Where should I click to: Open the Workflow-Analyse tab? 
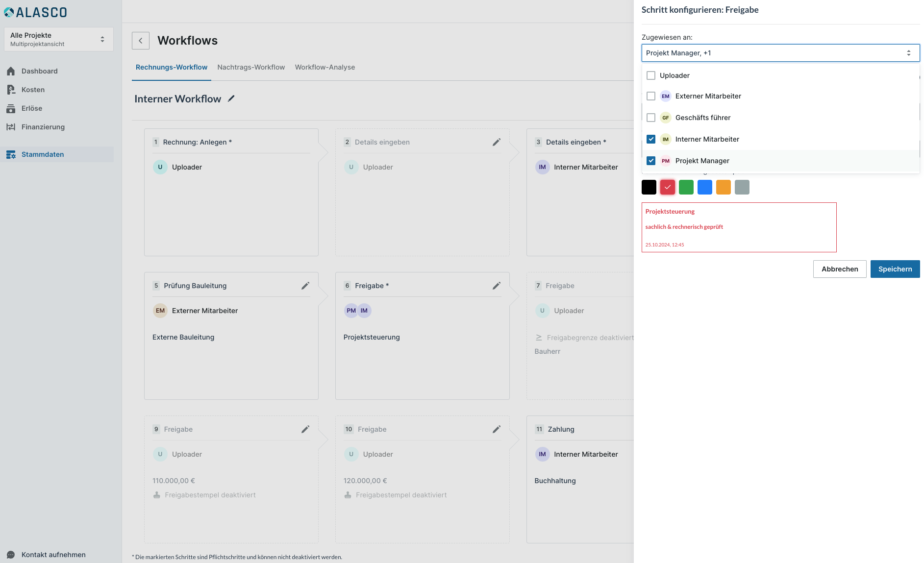click(x=325, y=67)
